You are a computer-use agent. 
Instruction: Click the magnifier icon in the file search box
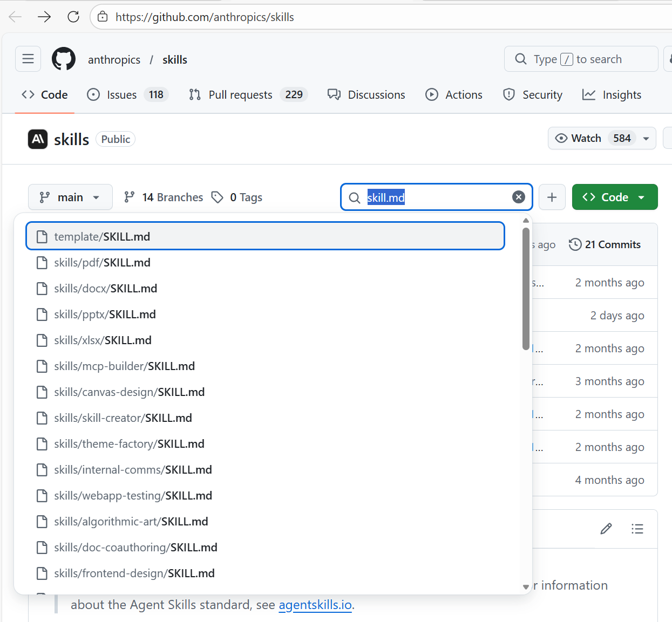coord(355,197)
